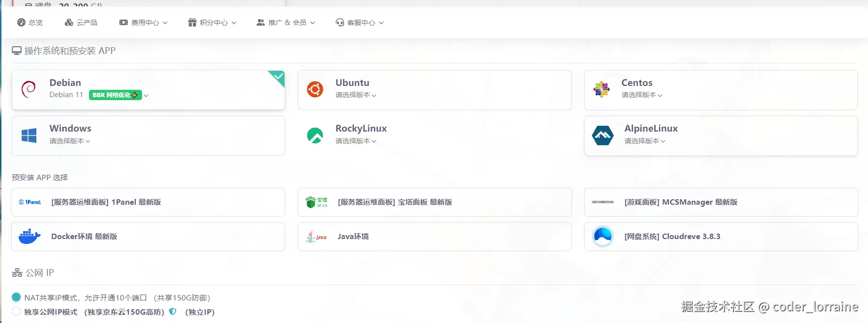The height and width of the screenshot is (323, 868).
Task: Click the 积分中心 gift icon
Action: point(192,23)
